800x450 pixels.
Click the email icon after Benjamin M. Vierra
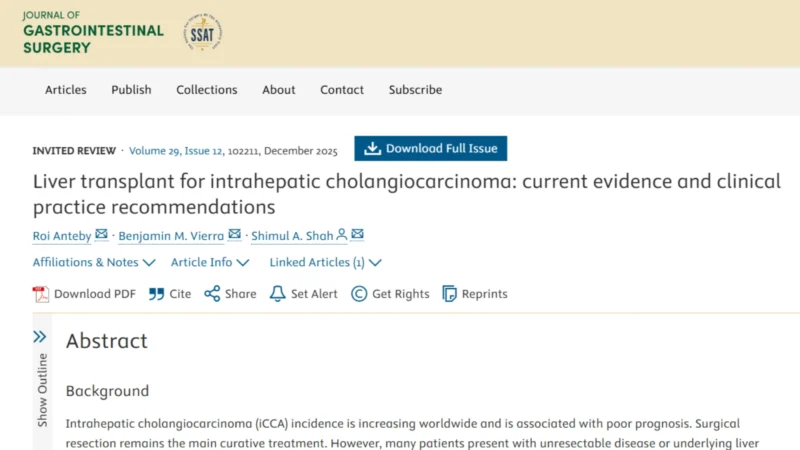[234, 235]
